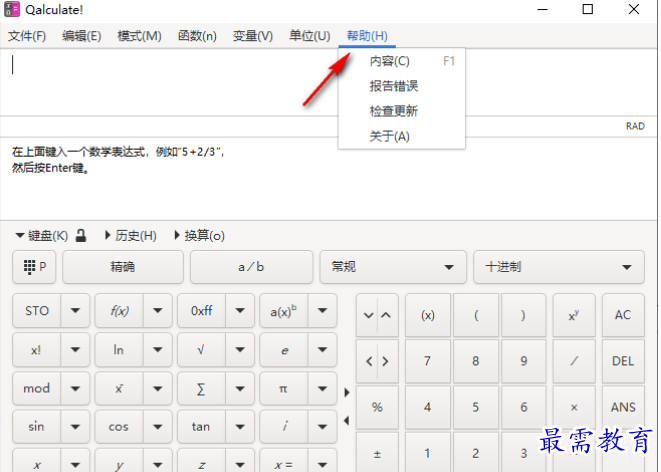
Task: Click the f(x) function button
Action: (x=119, y=311)
